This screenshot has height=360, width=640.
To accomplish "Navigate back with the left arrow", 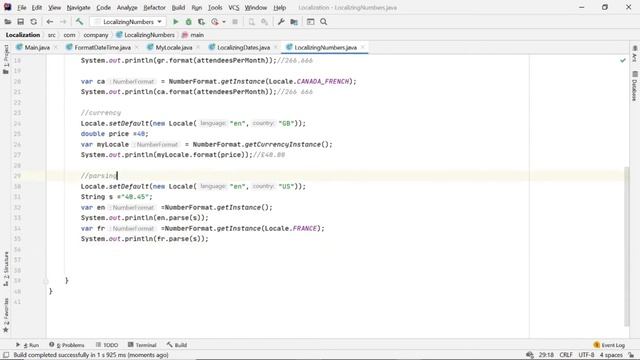I will coord(50,22).
